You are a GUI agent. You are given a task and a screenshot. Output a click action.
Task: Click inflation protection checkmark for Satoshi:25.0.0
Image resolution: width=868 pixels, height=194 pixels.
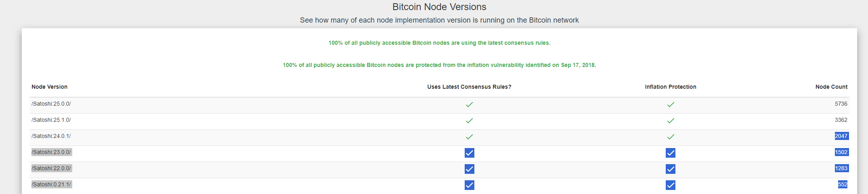(671, 104)
